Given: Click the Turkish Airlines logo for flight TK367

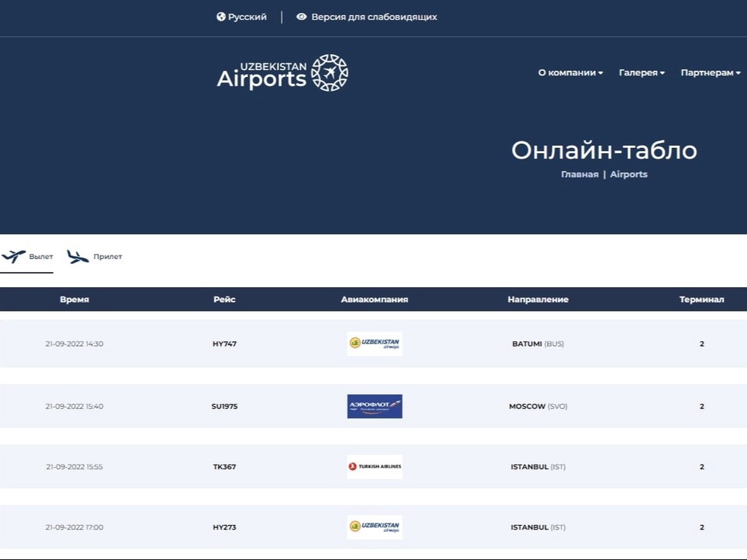Looking at the screenshot, I should pyautogui.click(x=374, y=466).
